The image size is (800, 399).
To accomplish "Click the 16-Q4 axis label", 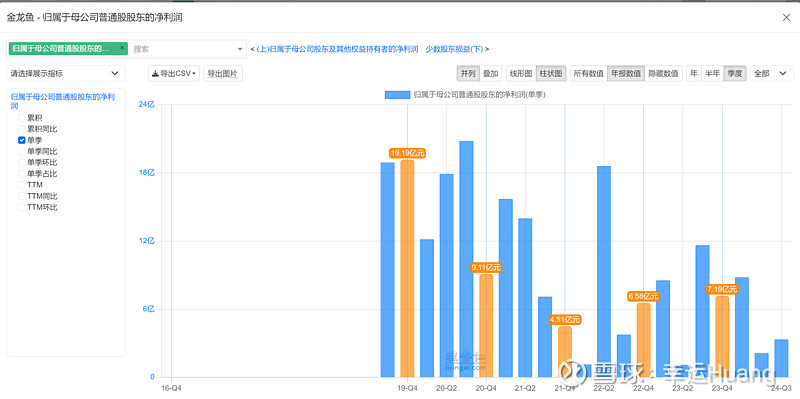I will tap(171, 388).
